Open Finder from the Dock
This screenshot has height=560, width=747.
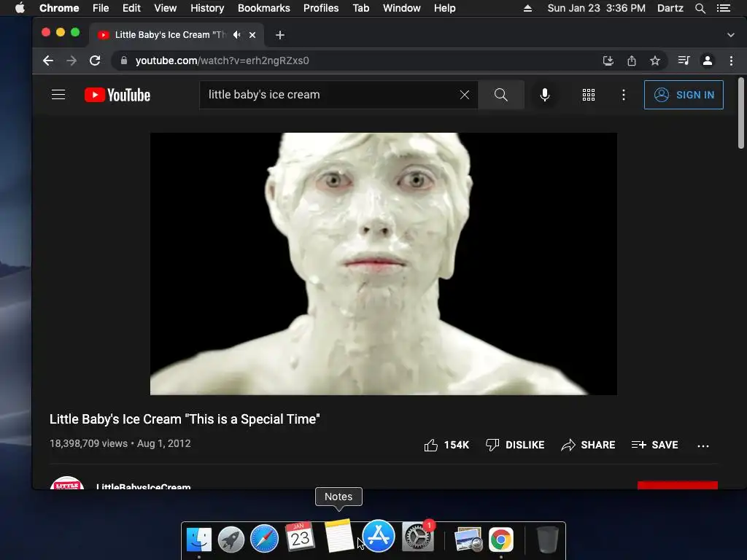[x=198, y=539]
